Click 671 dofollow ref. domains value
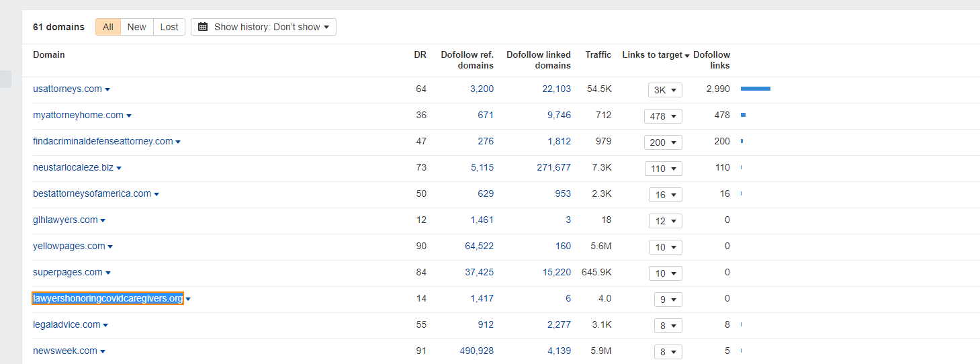This screenshot has height=364, width=980. 486,115
